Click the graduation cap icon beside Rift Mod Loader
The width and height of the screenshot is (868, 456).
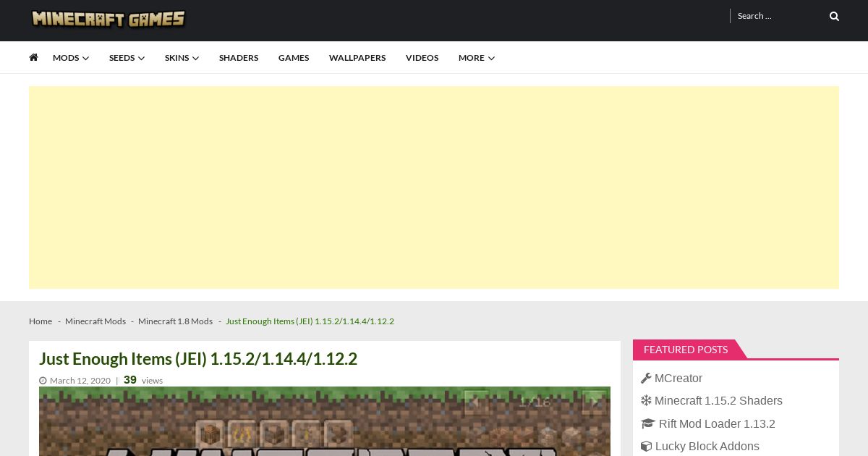pos(648,423)
